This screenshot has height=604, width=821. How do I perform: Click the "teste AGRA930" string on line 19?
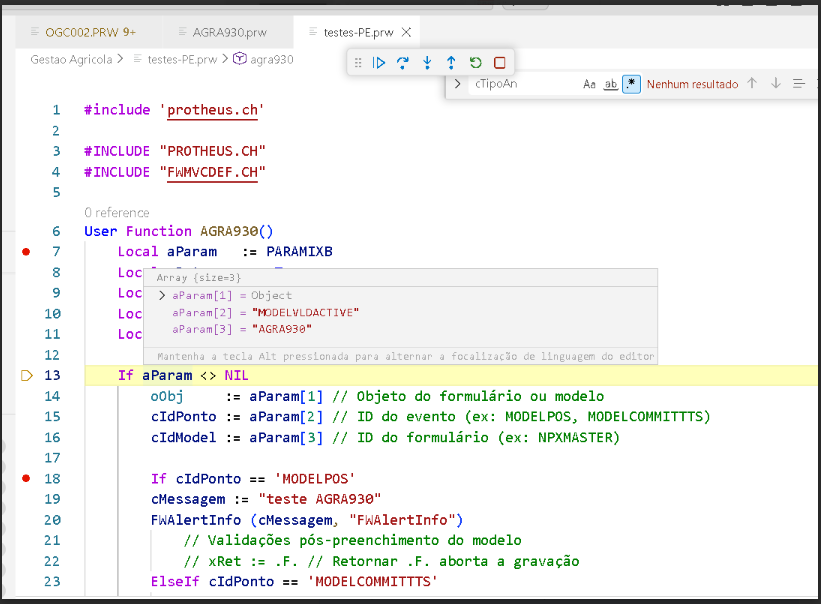pos(320,499)
